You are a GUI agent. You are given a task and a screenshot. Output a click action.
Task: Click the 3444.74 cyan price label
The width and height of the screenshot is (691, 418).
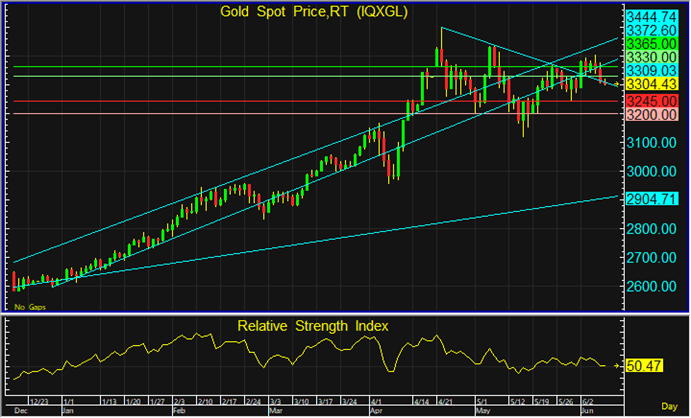[x=653, y=18]
